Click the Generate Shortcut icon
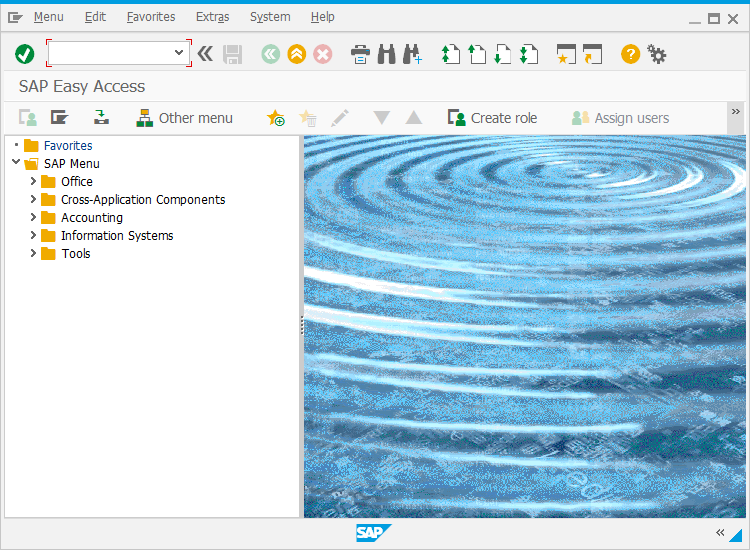The image size is (750, 550). pyautogui.click(x=593, y=54)
